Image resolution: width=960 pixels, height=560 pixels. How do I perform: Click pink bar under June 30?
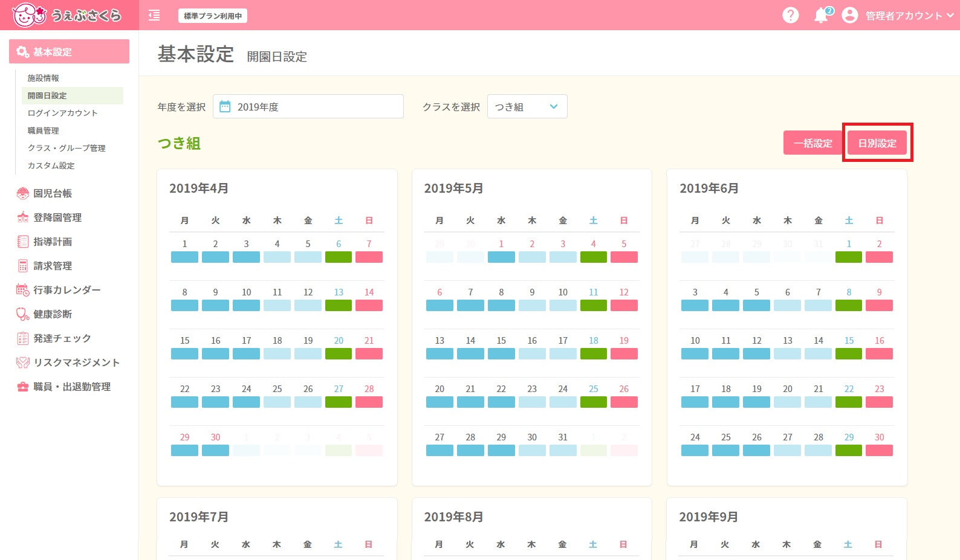[880, 450]
